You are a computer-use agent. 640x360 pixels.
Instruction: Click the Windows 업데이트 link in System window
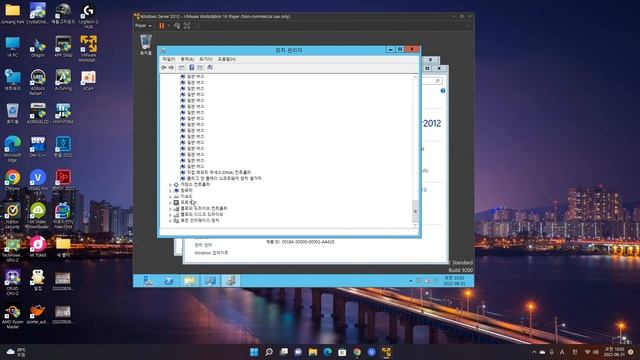211,253
